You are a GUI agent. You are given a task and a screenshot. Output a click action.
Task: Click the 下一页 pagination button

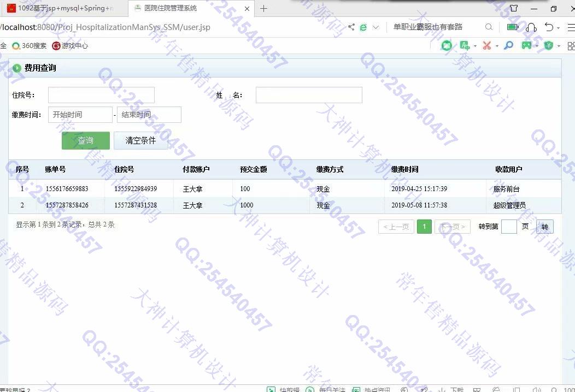pyautogui.click(x=453, y=227)
